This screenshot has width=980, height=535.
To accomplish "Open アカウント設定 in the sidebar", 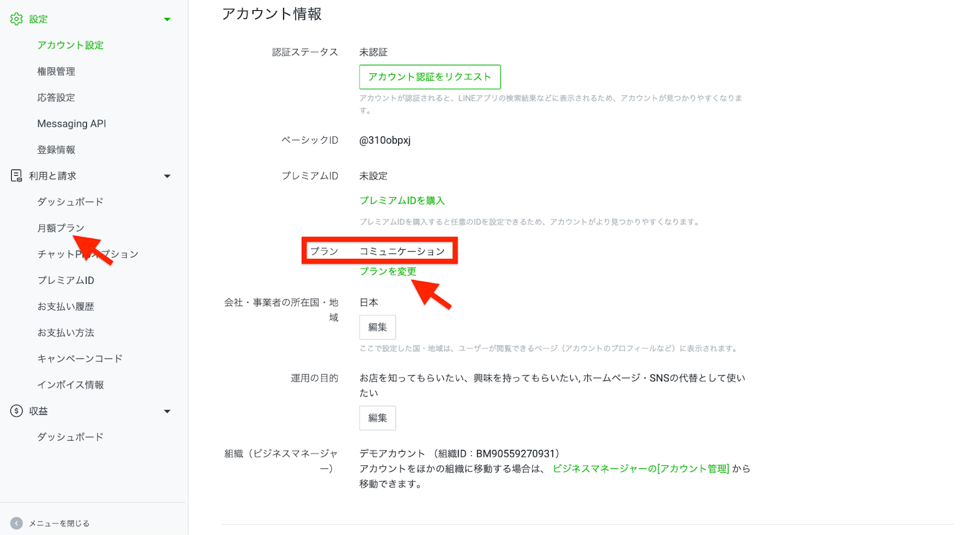I will tap(70, 45).
